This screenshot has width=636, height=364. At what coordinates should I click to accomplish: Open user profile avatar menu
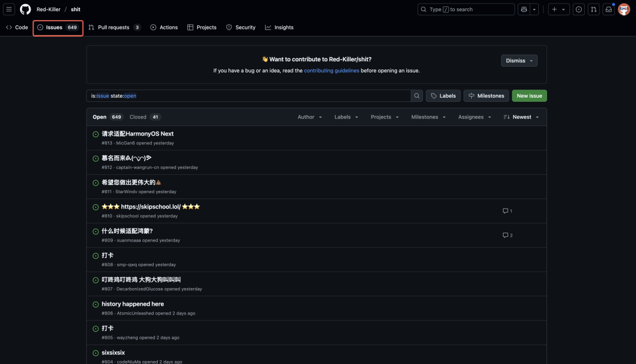click(x=624, y=9)
